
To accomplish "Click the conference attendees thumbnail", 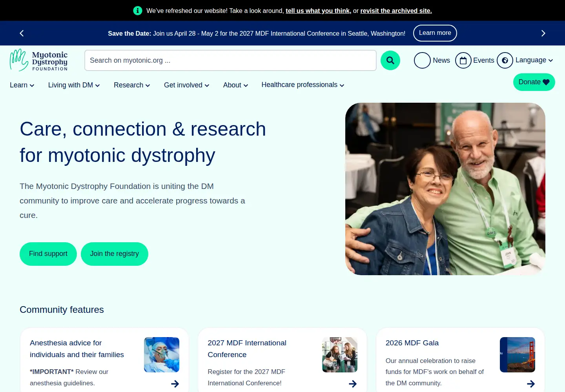I will 340,355.
